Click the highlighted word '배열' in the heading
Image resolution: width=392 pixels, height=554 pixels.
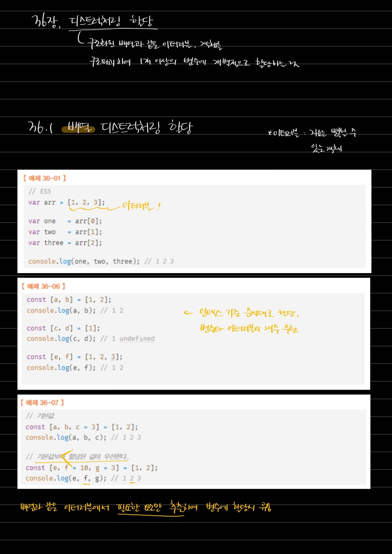[78, 127]
